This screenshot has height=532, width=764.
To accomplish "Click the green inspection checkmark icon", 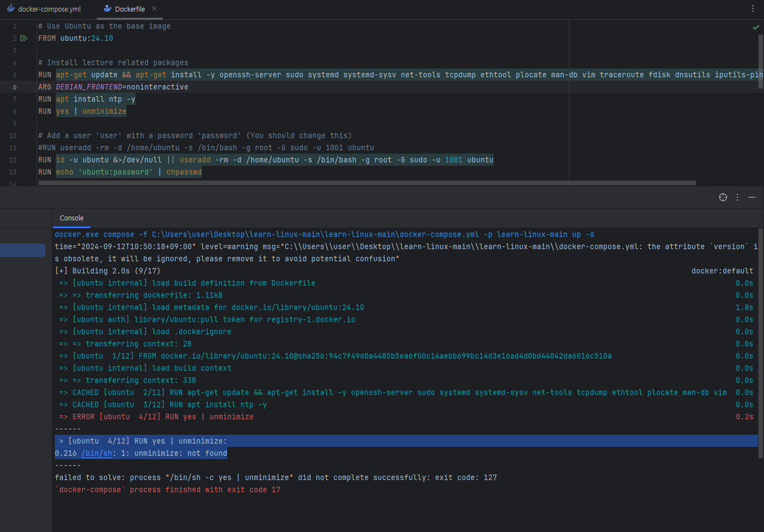I will [x=756, y=27].
